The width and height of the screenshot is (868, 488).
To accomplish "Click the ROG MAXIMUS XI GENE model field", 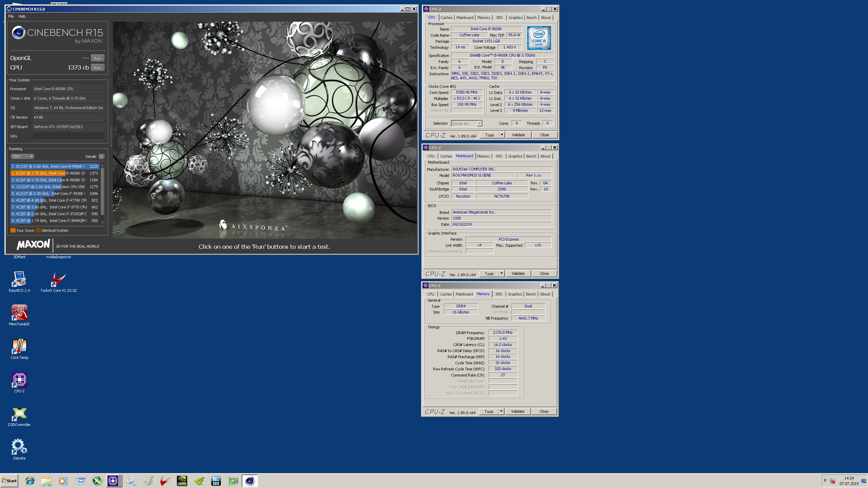I will [x=484, y=175].
